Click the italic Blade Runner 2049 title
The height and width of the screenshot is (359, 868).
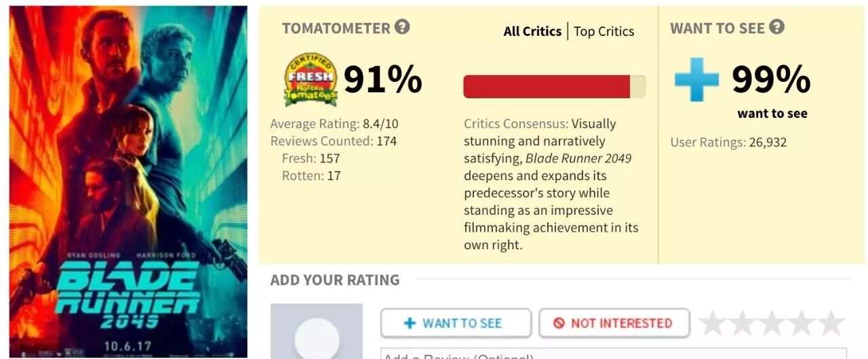pyautogui.click(x=578, y=159)
